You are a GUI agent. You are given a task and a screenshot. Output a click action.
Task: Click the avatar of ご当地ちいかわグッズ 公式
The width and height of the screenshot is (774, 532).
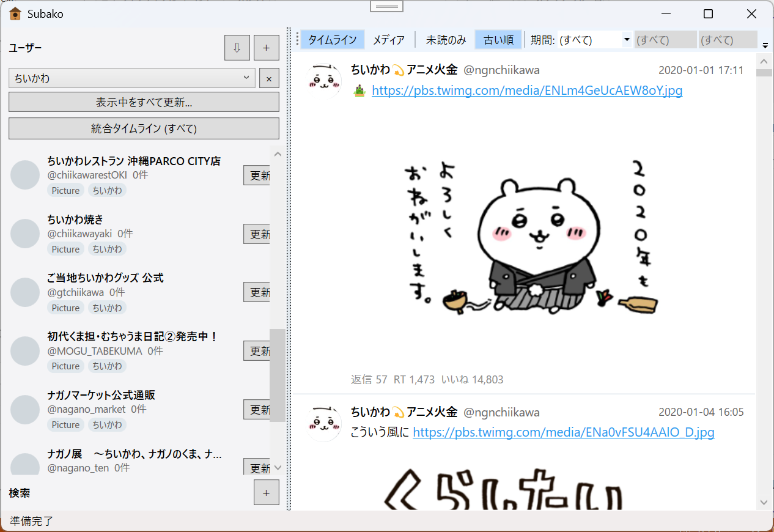pyautogui.click(x=25, y=292)
